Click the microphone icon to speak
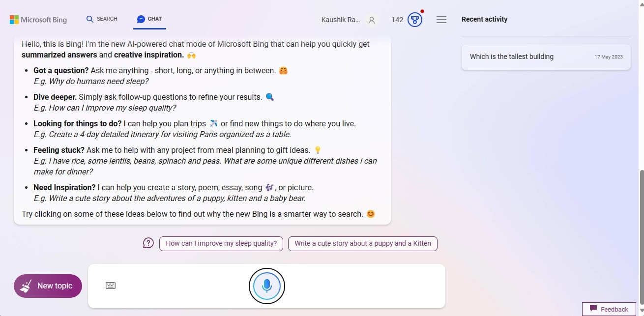This screenshot has width=644, height=316. click(266, 286)
